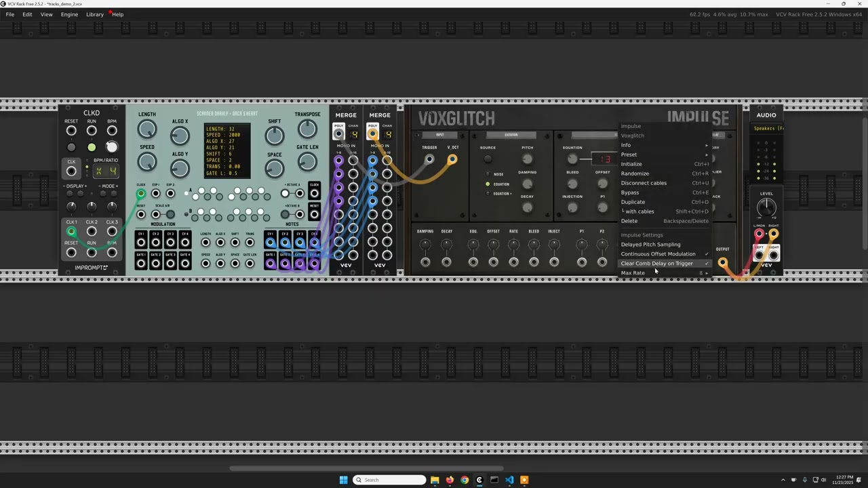The height and width of the screenshot is (488, 868).
Task: Choose Delete in context menu
Action: [x=665, y=221]
